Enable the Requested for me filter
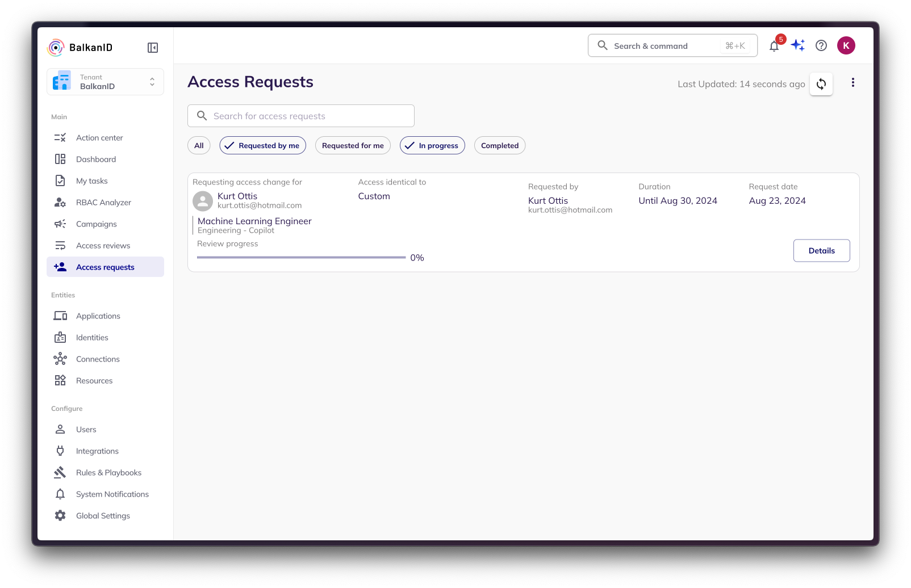Screen dimensions: 911x588 pyautogui.click(x=353, y=145)
